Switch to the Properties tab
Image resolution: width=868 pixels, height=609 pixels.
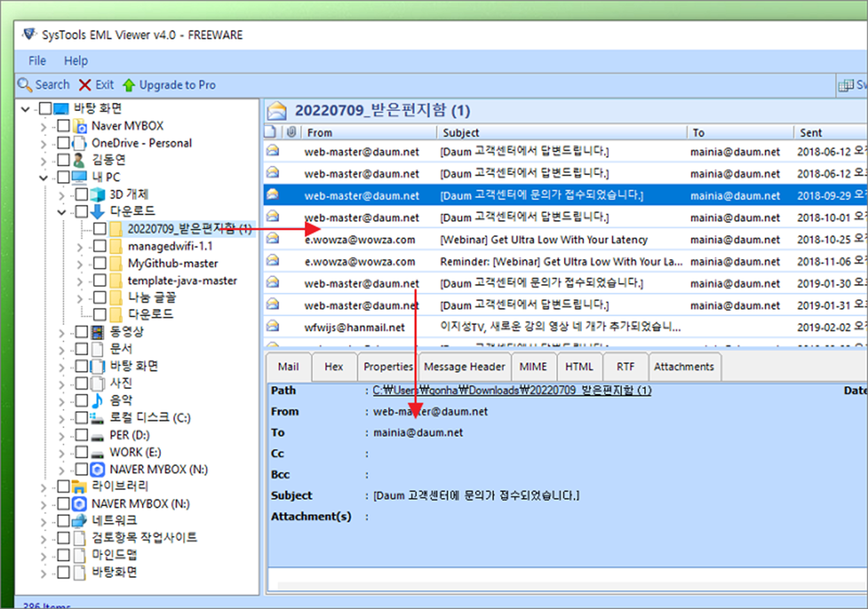(388, 367)
